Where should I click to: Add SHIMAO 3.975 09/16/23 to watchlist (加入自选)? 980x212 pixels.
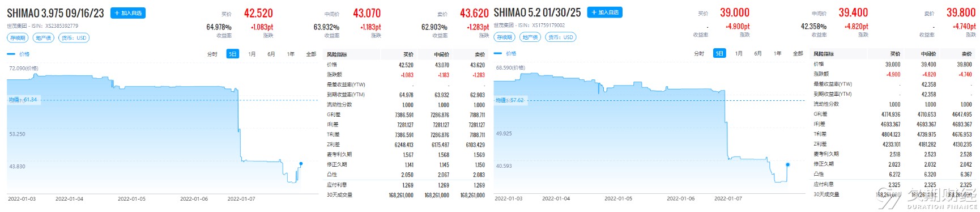pos(128,13)
